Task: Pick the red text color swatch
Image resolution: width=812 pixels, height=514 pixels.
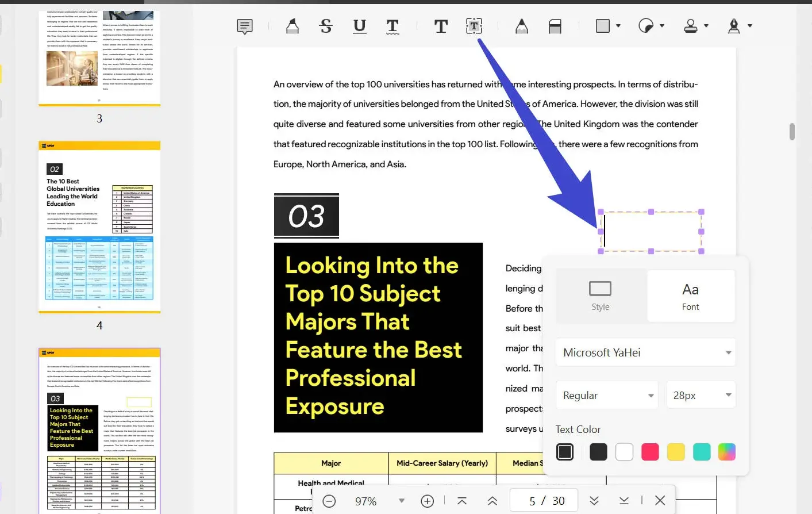Action: 650,452
